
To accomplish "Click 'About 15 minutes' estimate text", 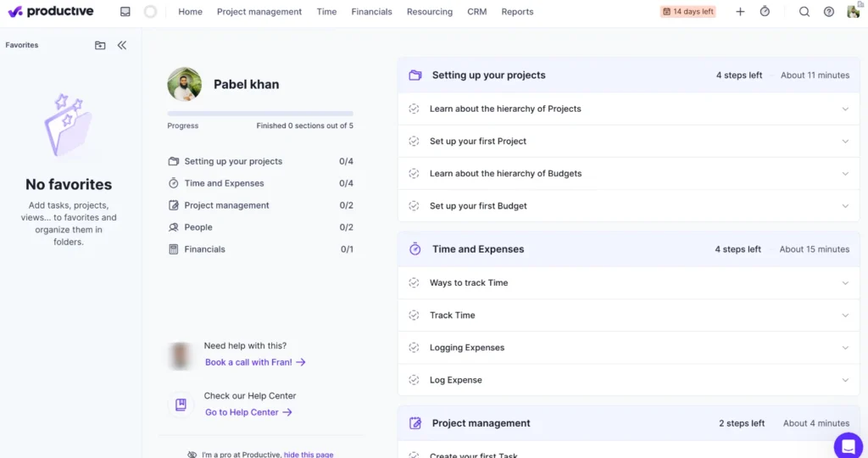I will (815, 249).
